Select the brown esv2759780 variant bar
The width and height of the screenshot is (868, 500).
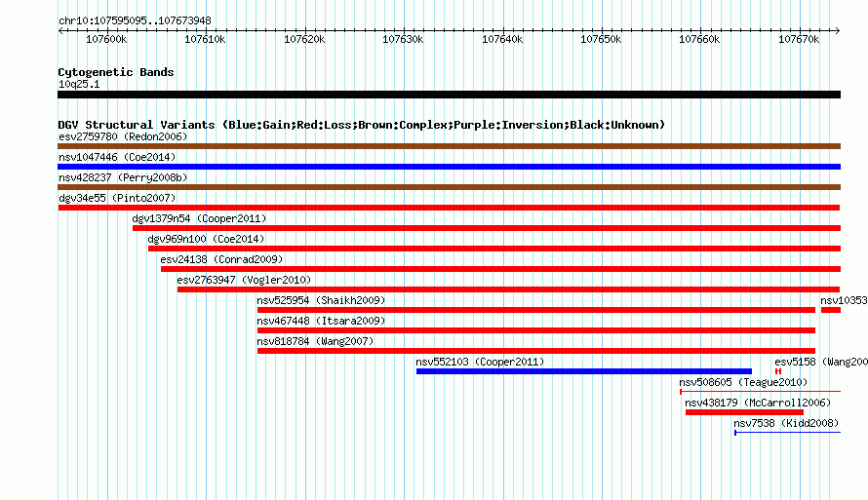pos(449,146)
